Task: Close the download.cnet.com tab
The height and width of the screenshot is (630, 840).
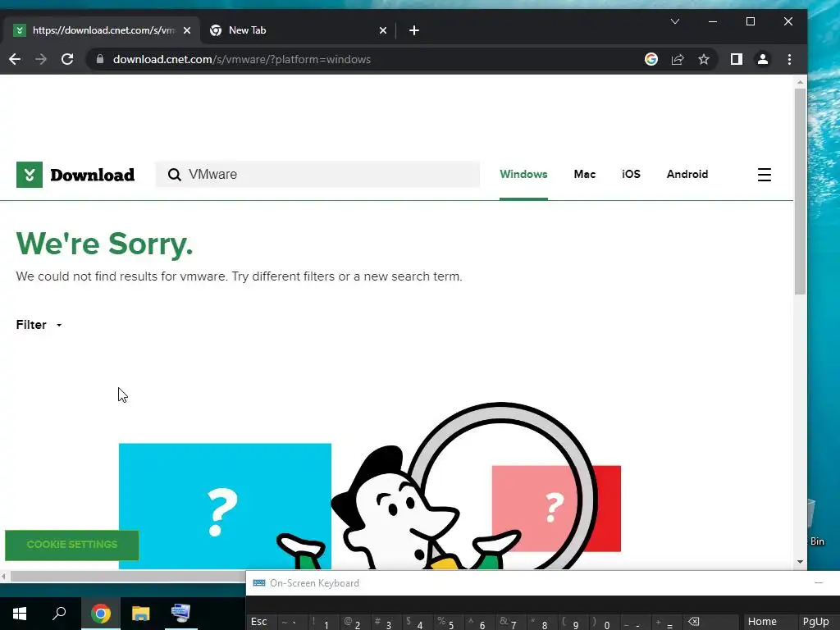Action: point(187,30)
